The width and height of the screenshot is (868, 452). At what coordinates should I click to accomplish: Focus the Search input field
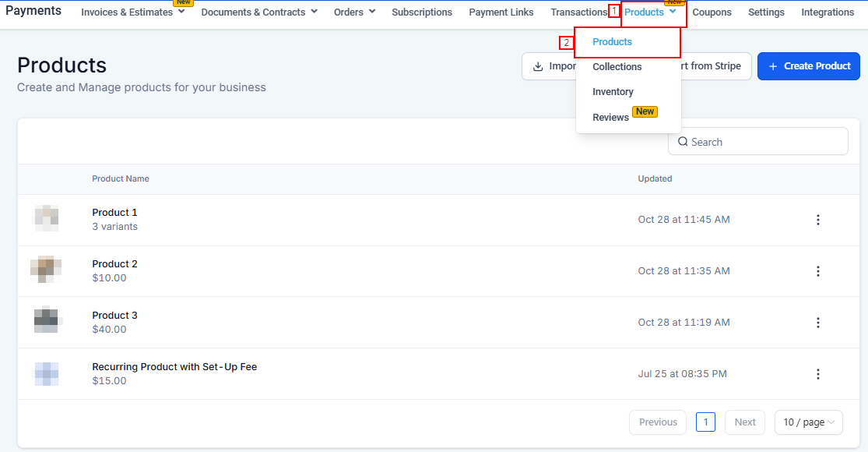[757, 142]
